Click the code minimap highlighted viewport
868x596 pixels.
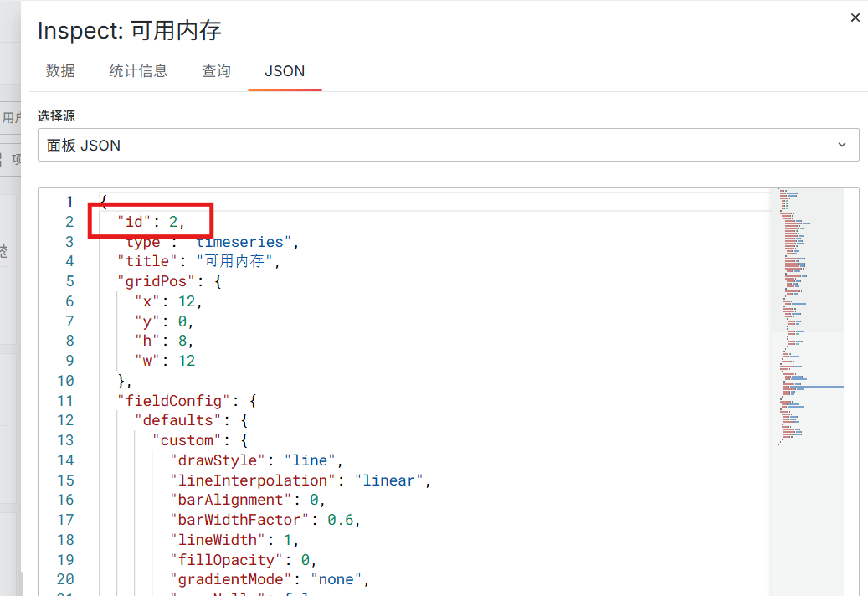coord(806,259)
